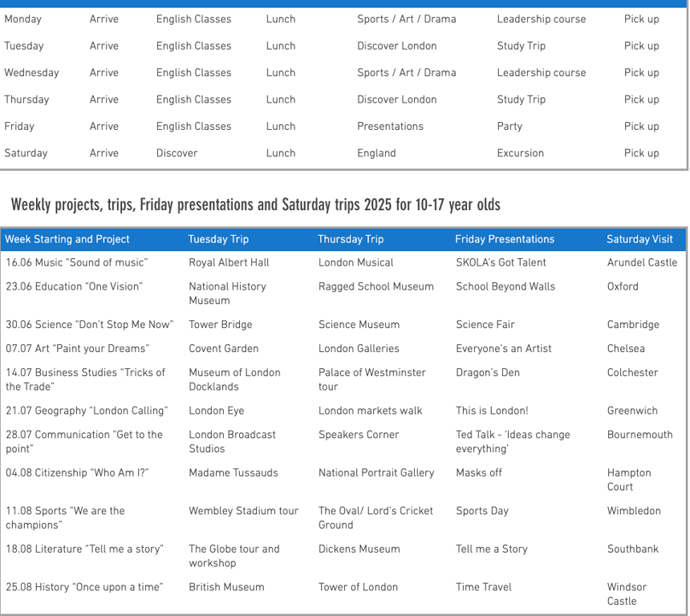Select the 'Royal Albert Hall' trip cell
The image size is (690, 616).
pos(229,262)
